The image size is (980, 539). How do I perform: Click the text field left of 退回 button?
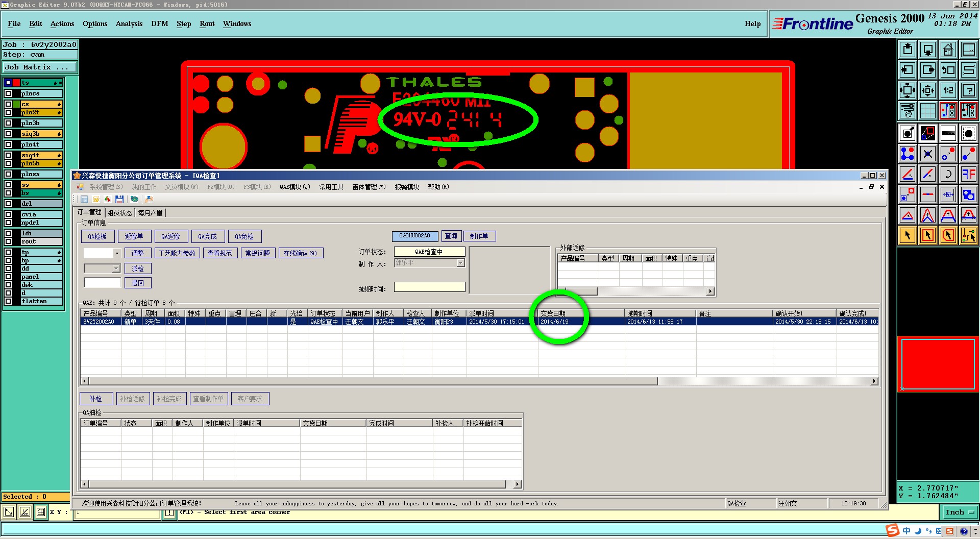pos(103,283)
